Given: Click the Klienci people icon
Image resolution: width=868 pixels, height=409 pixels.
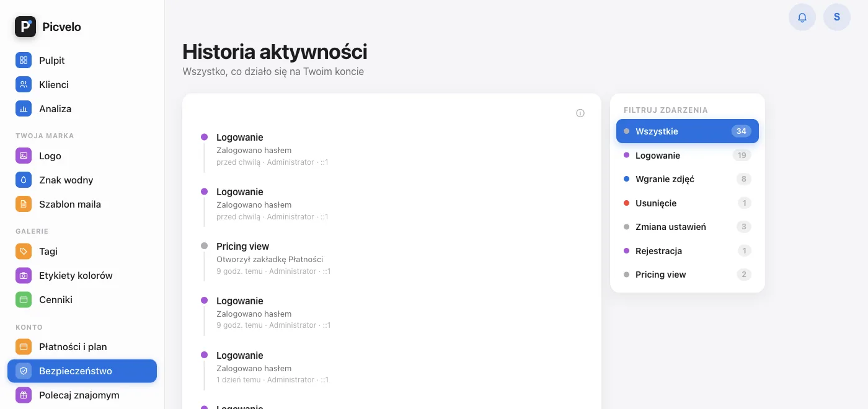Looking at the screenshot, I should coord(24,84).
